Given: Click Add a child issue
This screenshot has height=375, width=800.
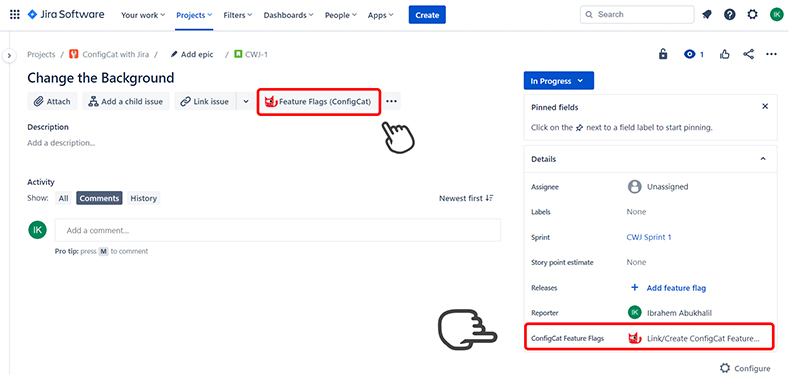Looking at the screenshot, I should click(126, 102).
